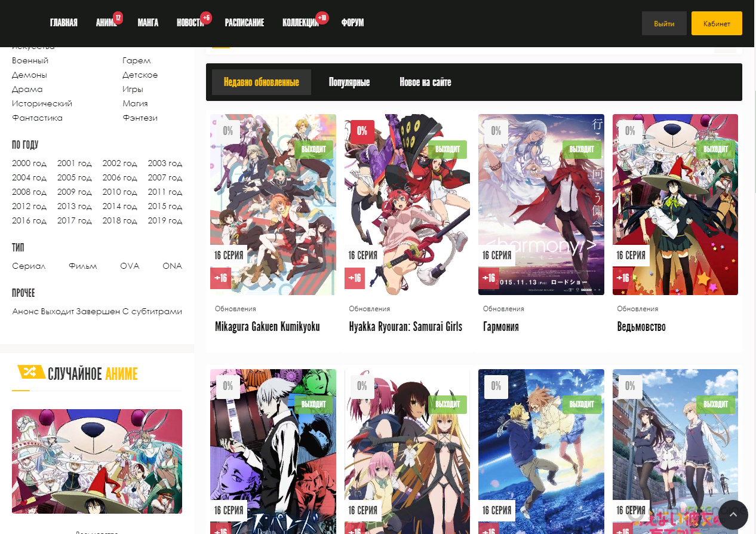Click the 0% rating badge on Гармония
756x534 pixels.
click(x=496, y=131)
